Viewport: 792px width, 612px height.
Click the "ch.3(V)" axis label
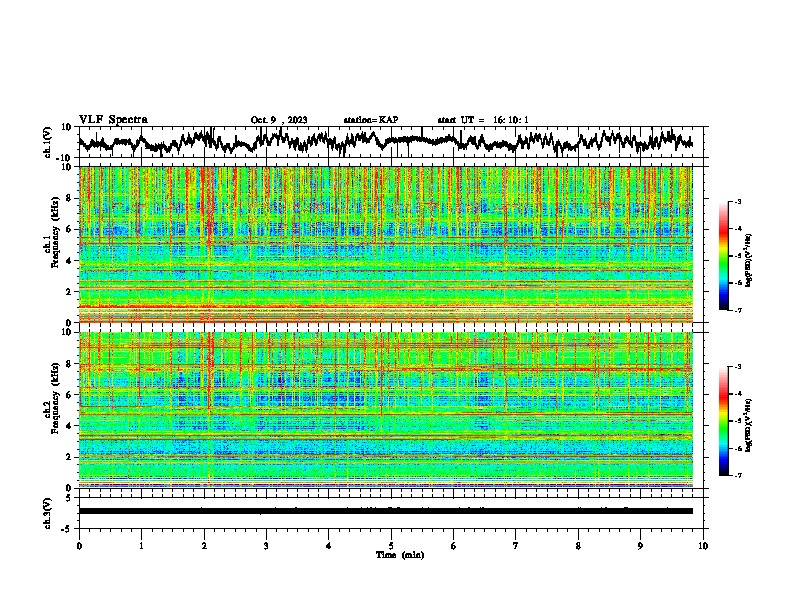click(x=48, y=513)
